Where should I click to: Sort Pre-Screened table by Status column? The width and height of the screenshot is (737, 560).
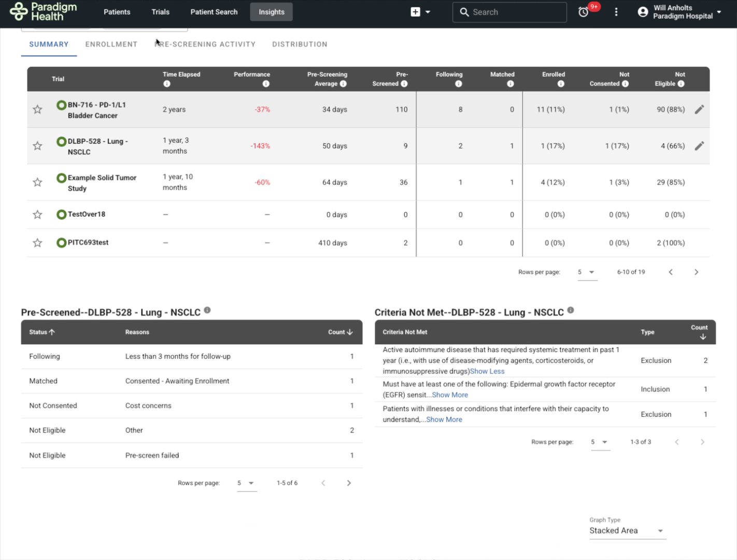click(42, 332)
